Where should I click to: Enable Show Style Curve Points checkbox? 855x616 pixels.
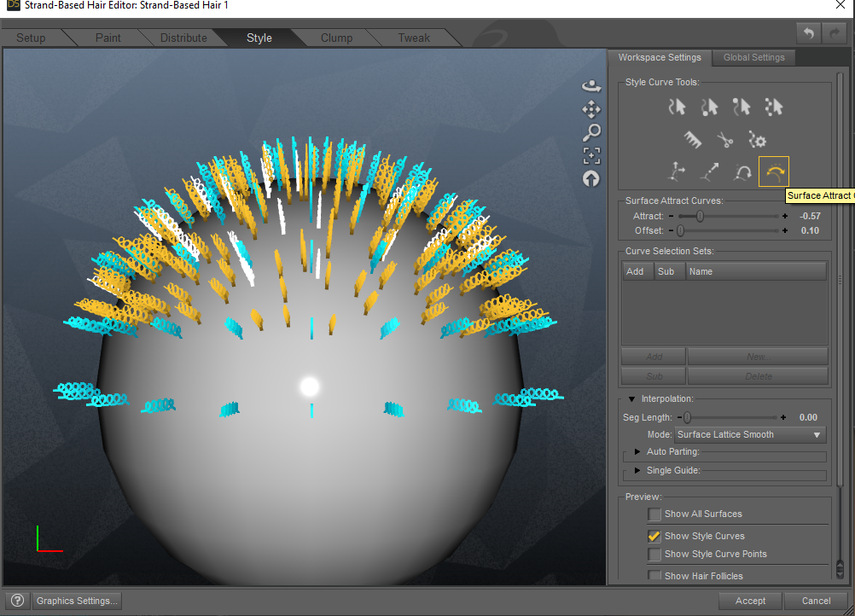coord(654,554)
